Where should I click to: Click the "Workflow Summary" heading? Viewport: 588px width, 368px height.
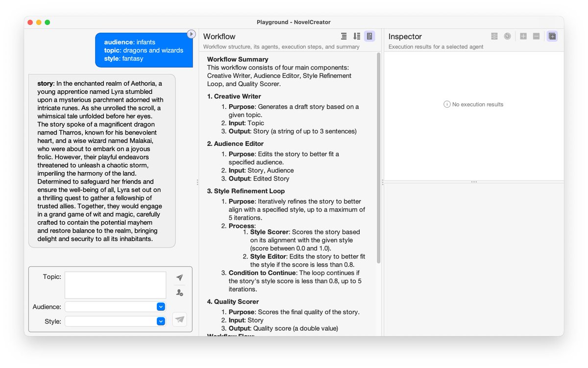coord(238,59)
